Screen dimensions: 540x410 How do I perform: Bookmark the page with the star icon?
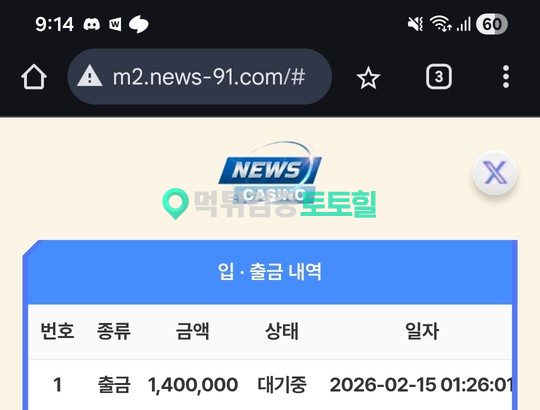tap(368, 77)
